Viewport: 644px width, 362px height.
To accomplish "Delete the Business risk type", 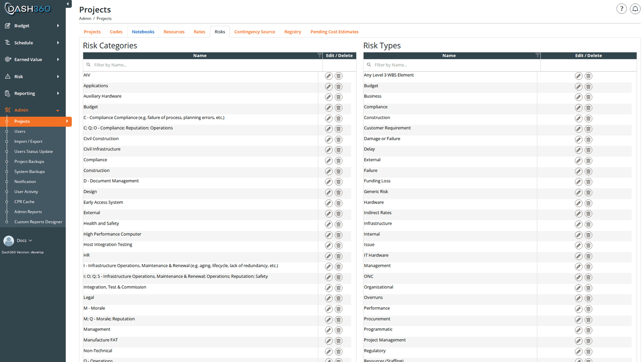I will click(588, 97).
